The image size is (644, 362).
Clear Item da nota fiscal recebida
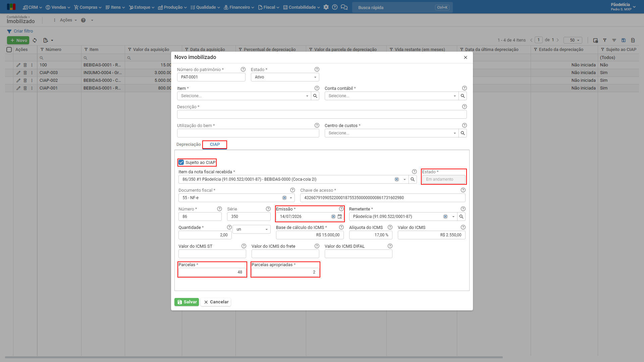click(x=397, y=179)
